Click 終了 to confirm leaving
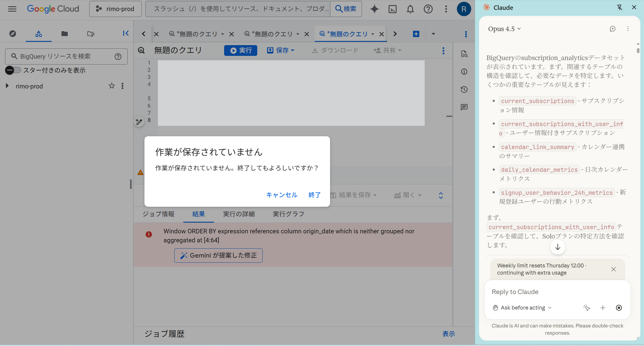 [x=315, y=195]
